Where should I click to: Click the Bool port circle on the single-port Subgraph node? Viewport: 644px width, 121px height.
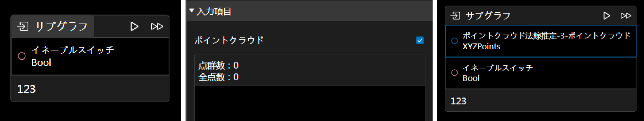coord(22,56)
